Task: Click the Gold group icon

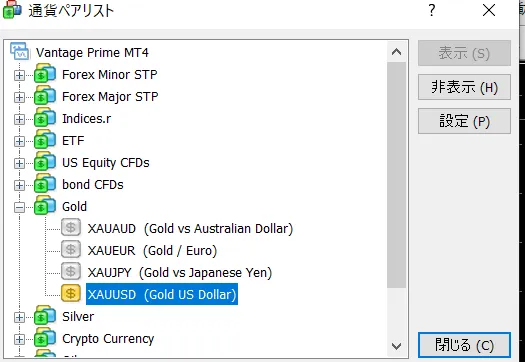Action: pos(45,206)
